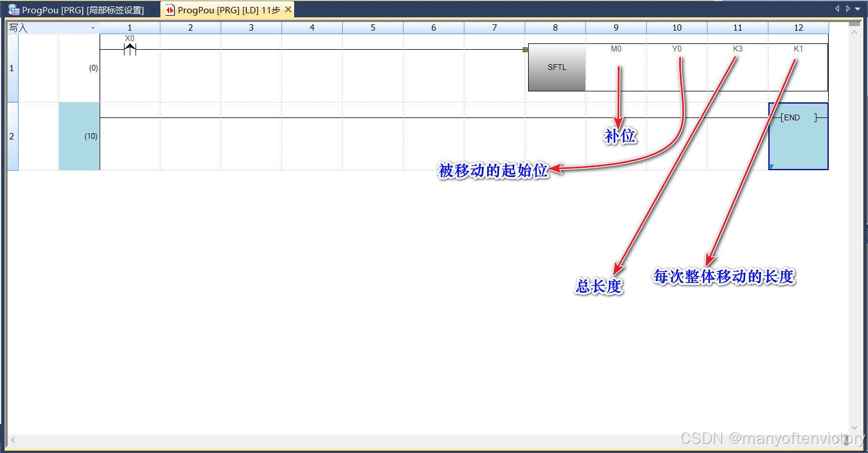Screen dimensions: 868x453
Task: Select the K3 operand
Action: click(738, 49)
